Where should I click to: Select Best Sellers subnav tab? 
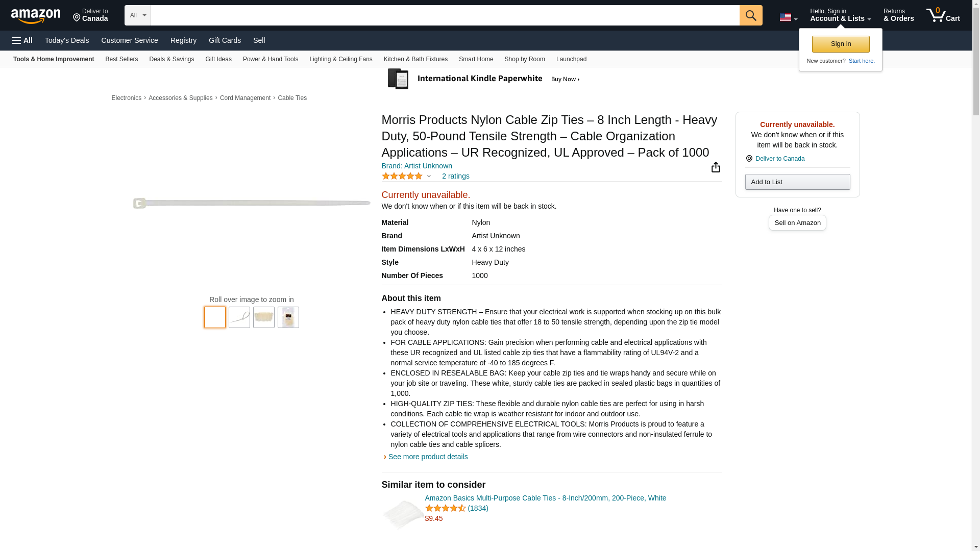tap(121, 59)
